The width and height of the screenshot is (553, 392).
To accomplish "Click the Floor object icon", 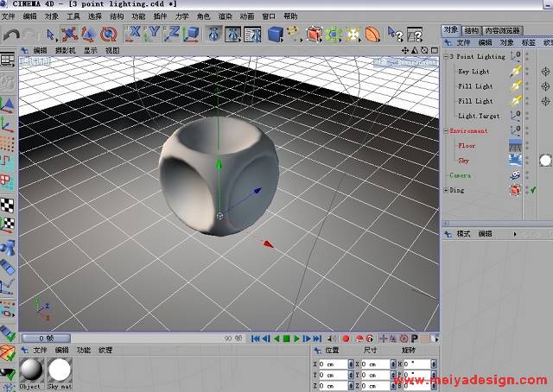I will tap(515, 145).
